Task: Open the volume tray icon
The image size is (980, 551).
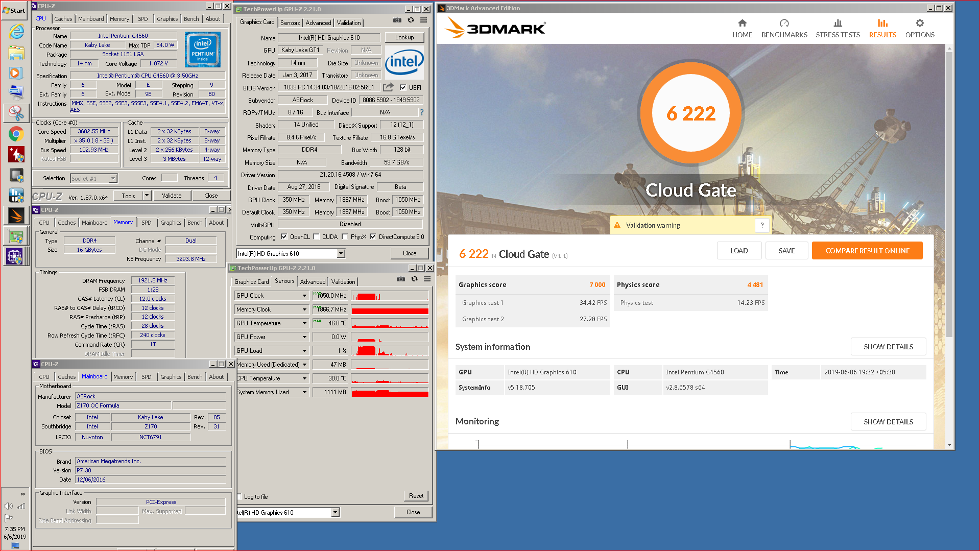Action: click(x=8, y=506)
